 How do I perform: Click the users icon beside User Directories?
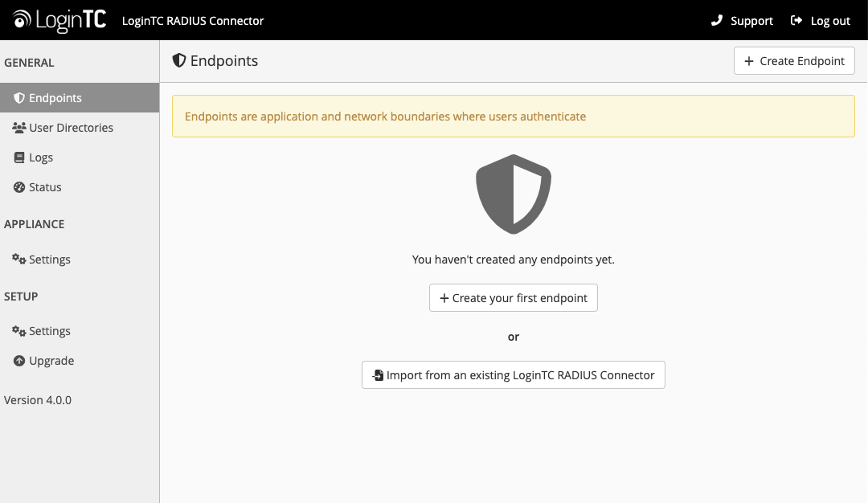[x=18, y=128]
